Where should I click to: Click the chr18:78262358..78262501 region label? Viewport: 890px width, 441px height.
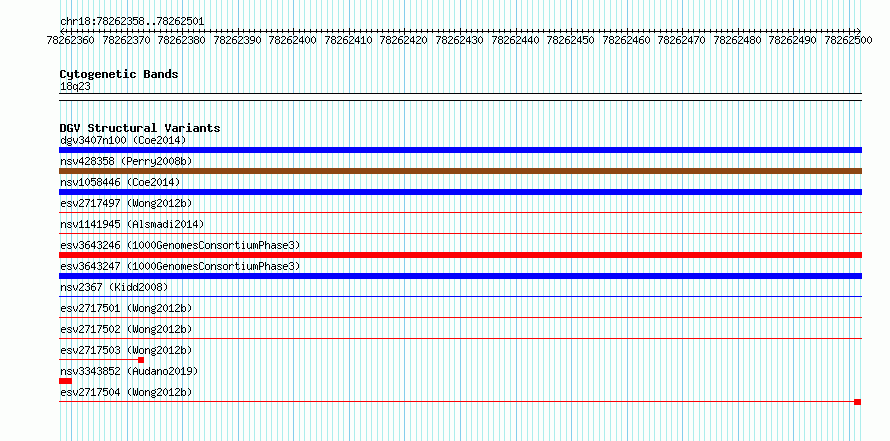(132, 21)
